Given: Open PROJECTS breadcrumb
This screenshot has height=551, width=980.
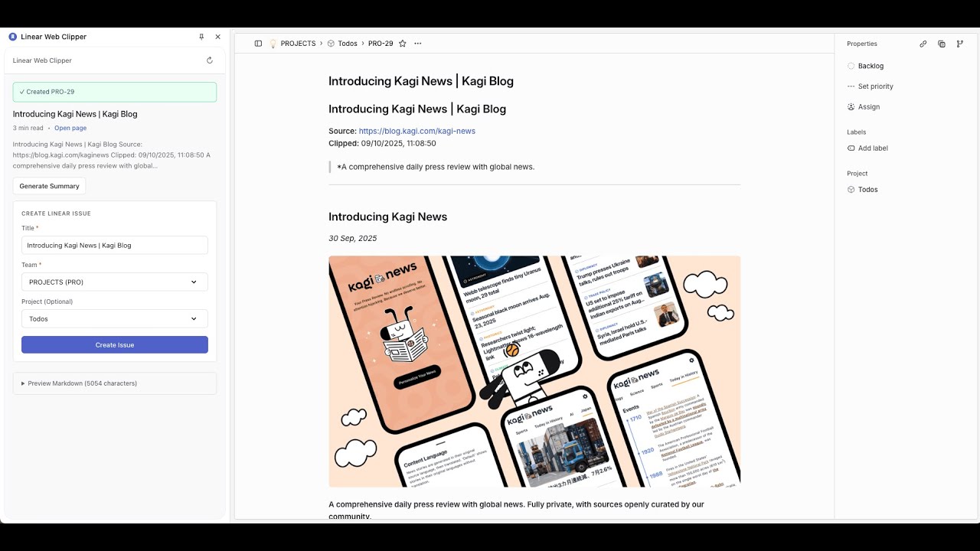Looking at the screenshot, I should [298, 44].
